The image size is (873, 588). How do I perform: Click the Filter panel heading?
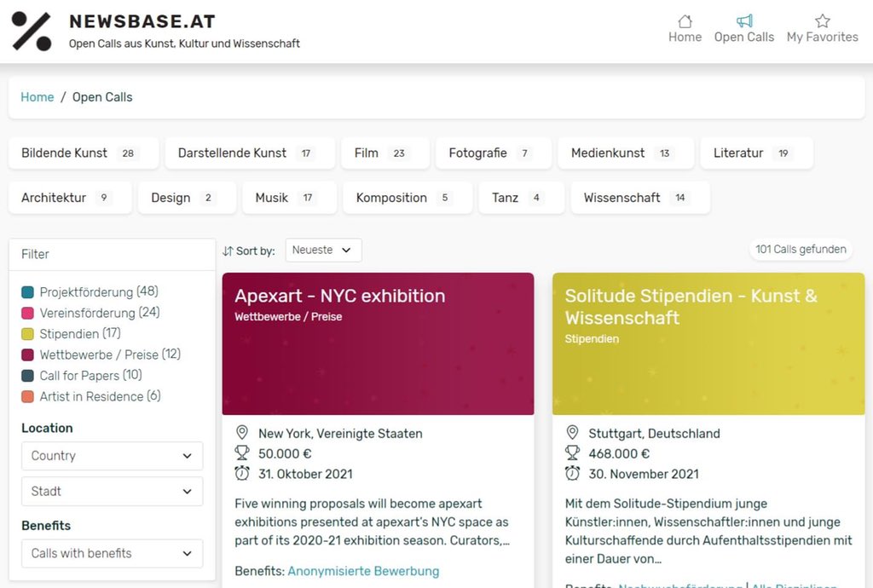[35, 254]
